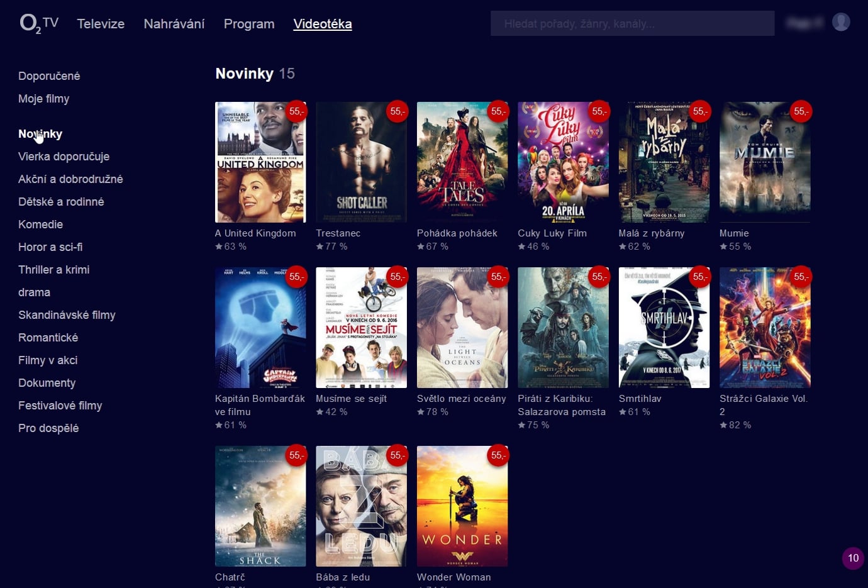Click the Chatrč title text
Image resolution: width=868 pixels, height=588 pixels.
[230, 577]
